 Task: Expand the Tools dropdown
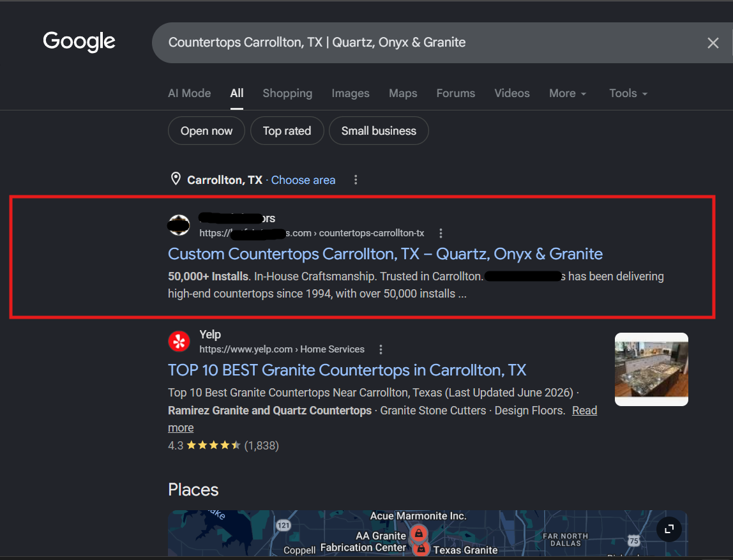point(628,93)
